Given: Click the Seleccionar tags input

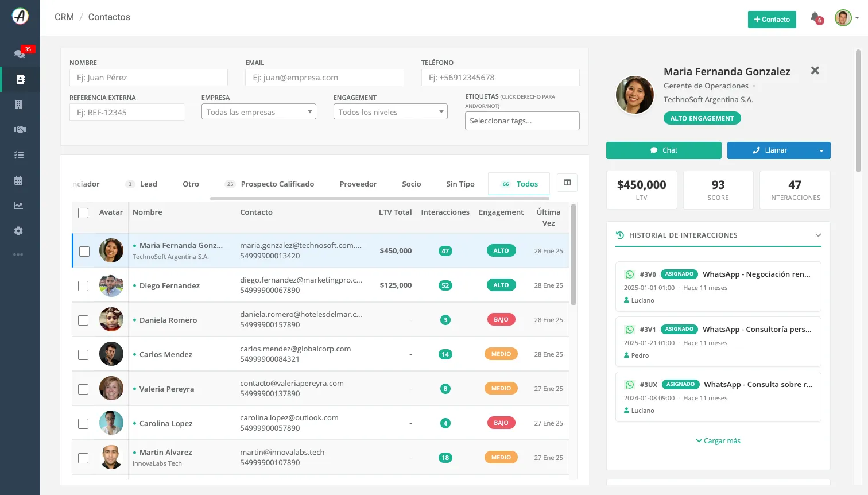Looking at the screenshot, I should (x=522, y=121).
